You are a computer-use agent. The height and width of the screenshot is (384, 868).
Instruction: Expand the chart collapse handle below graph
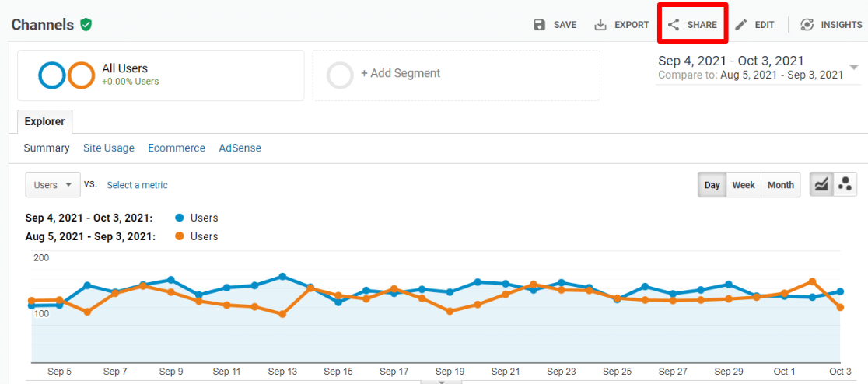441,381
